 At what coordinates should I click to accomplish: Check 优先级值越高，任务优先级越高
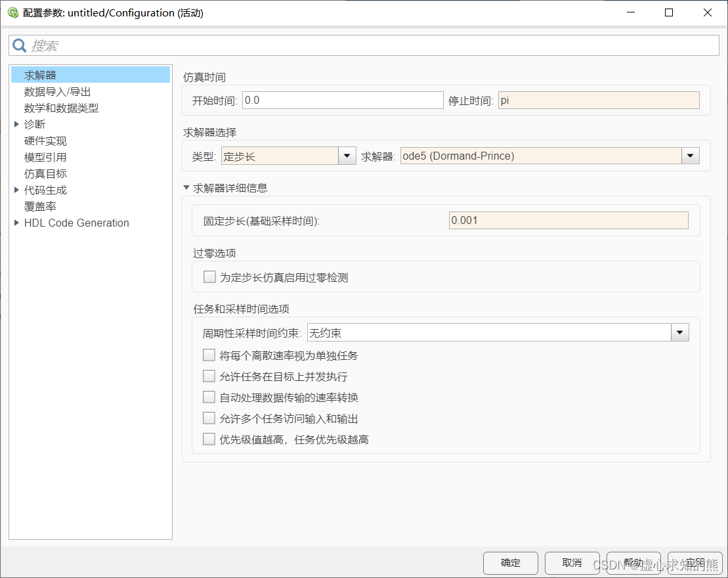209,439
